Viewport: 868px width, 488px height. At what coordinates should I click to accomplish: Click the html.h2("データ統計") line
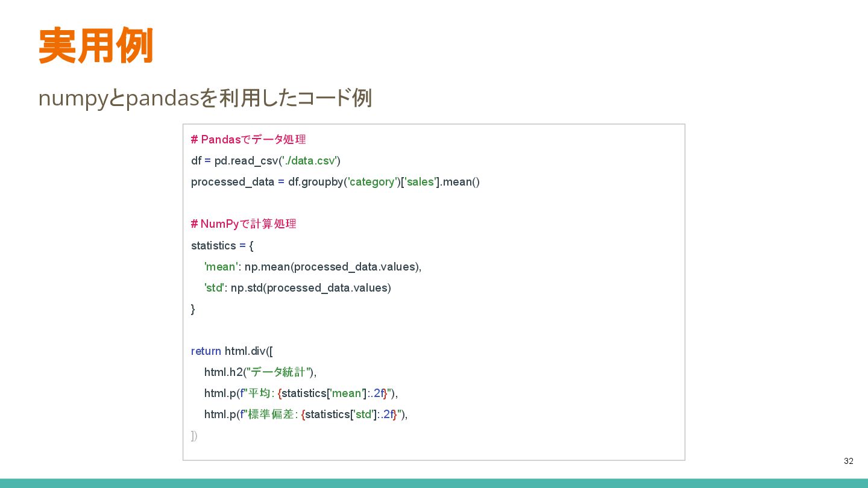click(x=260, y=372)
